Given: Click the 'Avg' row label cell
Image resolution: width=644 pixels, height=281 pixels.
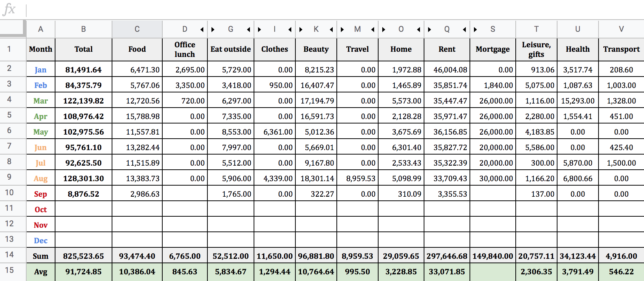Looking at the screenshot, I should pos(41,272).
